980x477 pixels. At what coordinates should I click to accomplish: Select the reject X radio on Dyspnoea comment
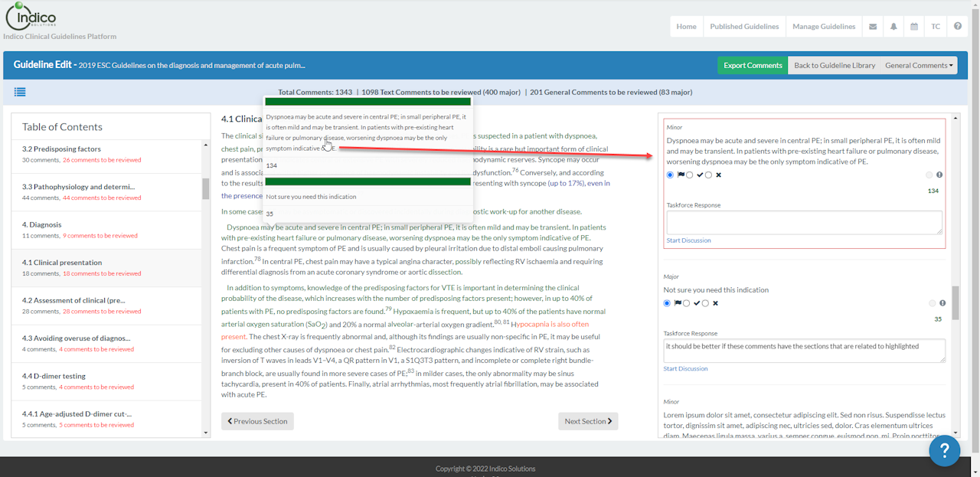pos(708,175)
